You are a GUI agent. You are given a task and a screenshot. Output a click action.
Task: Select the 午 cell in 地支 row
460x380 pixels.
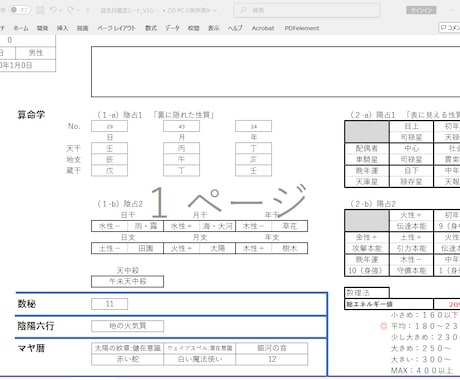(181, 160)
